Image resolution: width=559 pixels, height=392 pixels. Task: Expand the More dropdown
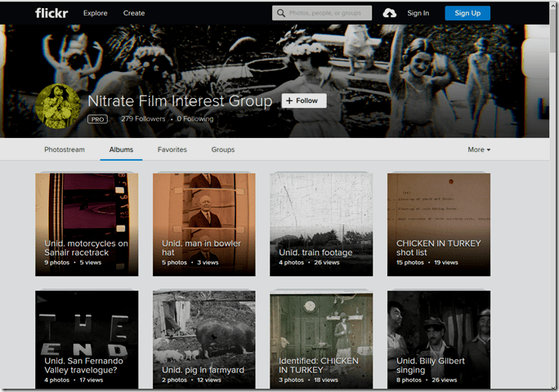(x=479, y=149)
